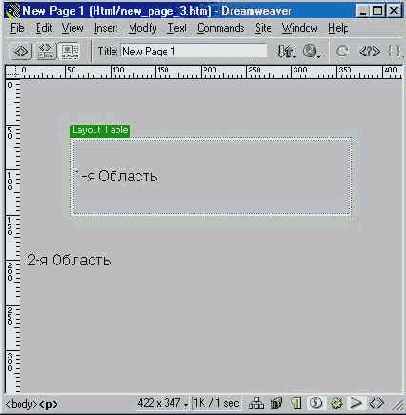This screenshot has width=406, height=415.
Task: Click the Refresh Design View icon
Action: 342,51
